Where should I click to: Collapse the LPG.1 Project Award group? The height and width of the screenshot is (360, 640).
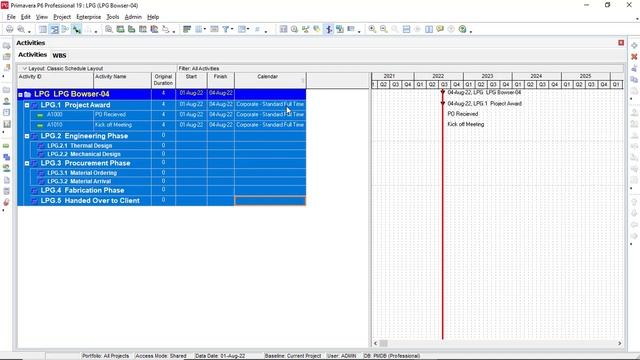(x=27, y=105)
